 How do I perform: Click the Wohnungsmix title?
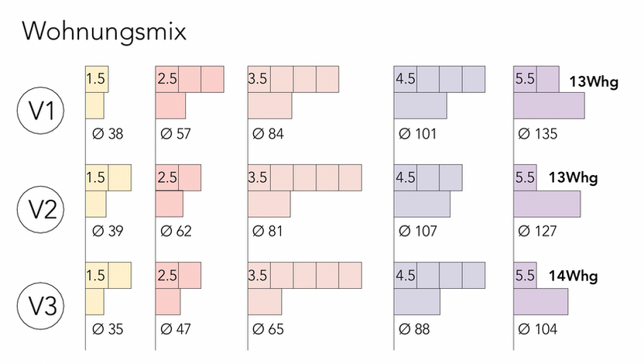pyautogui.click(x=104, y=32)
